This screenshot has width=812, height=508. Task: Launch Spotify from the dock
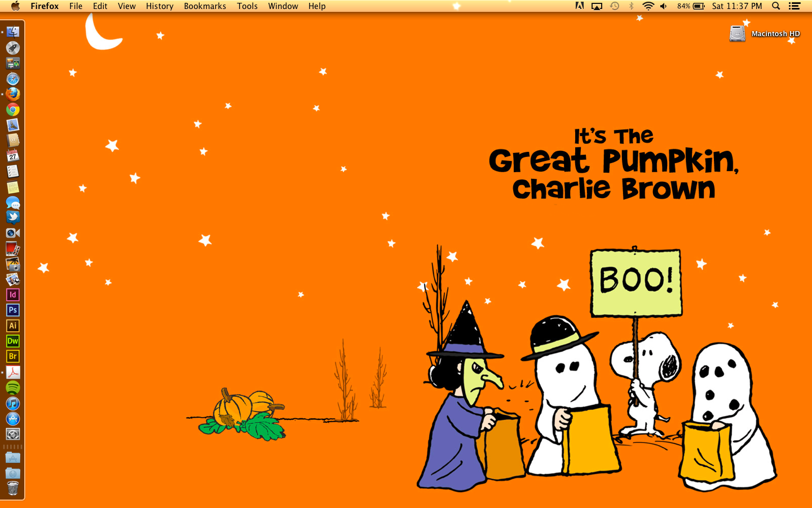[x=13, y=387]
